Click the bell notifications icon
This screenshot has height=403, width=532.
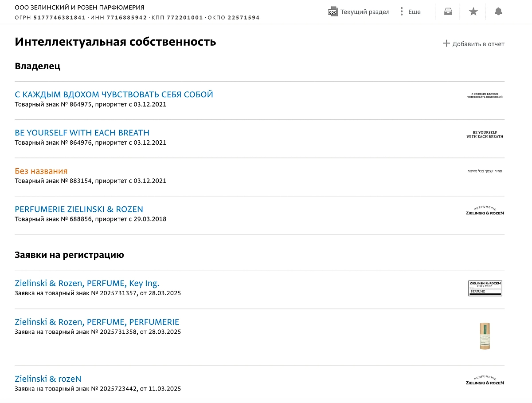pyautogui.click(x=498, y=12)
